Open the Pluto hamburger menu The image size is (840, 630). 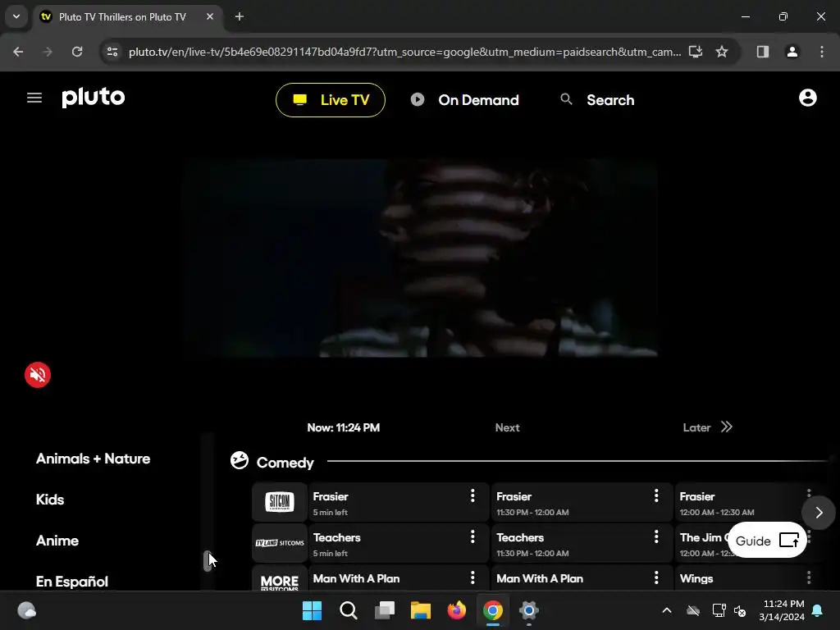point(34,98)
